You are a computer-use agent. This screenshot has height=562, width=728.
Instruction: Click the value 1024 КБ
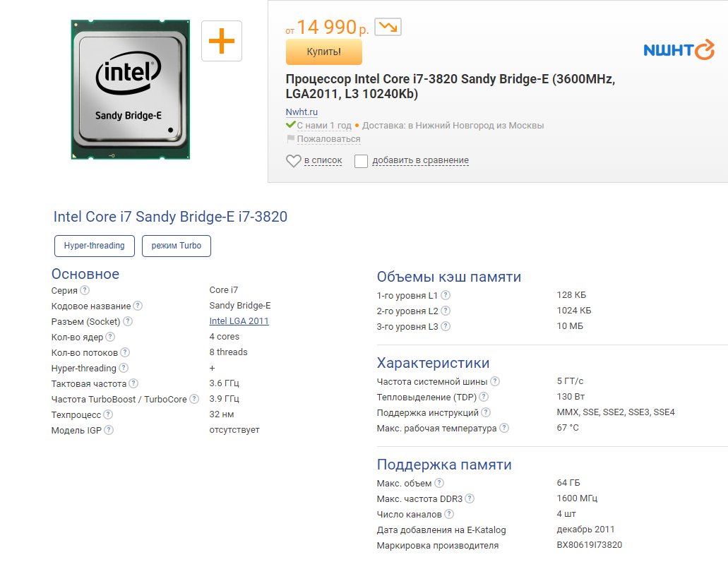click(574, 310)
